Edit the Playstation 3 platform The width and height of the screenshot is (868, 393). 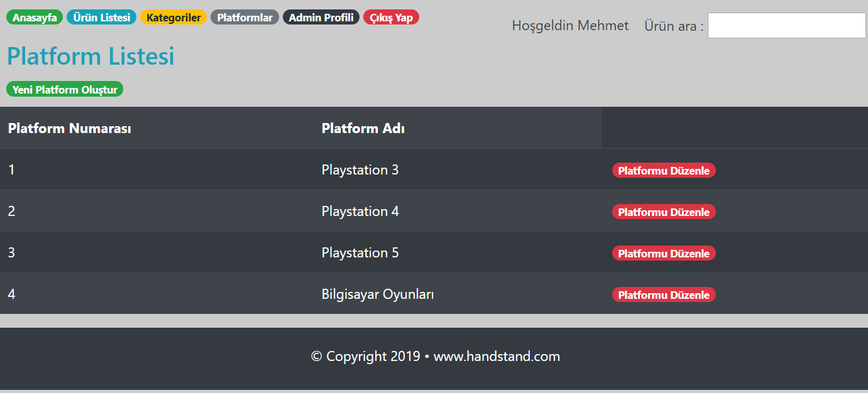[664, 171]
